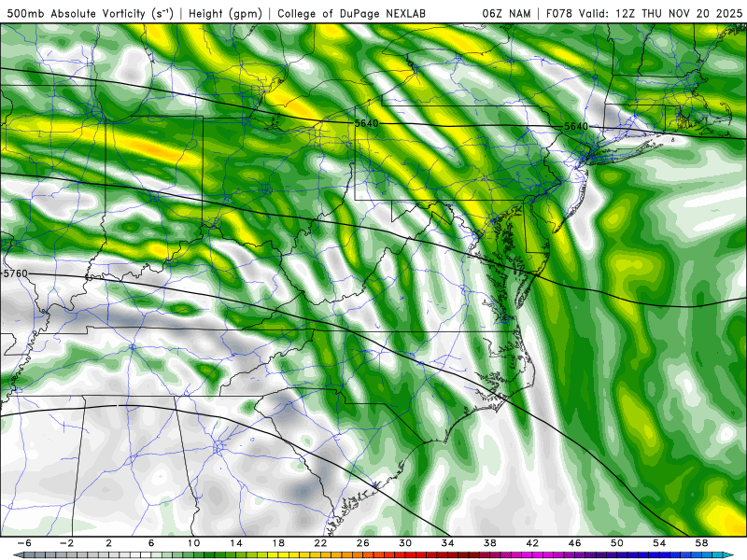Click the 18 tick label on the legend
Image resolution: width=747 pixels, height=560 pixels.
coord(278,543)
